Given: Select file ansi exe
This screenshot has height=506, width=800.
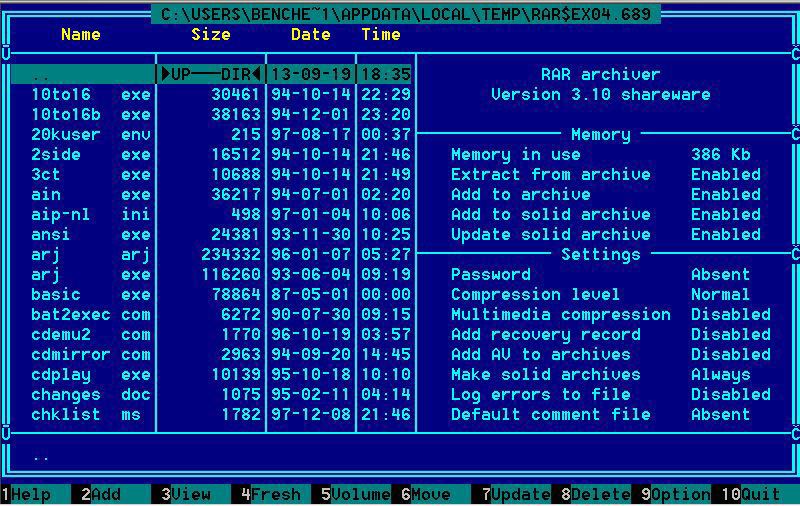Looking at the screenshot, I should pyautogui.click(x=211, y=234).
